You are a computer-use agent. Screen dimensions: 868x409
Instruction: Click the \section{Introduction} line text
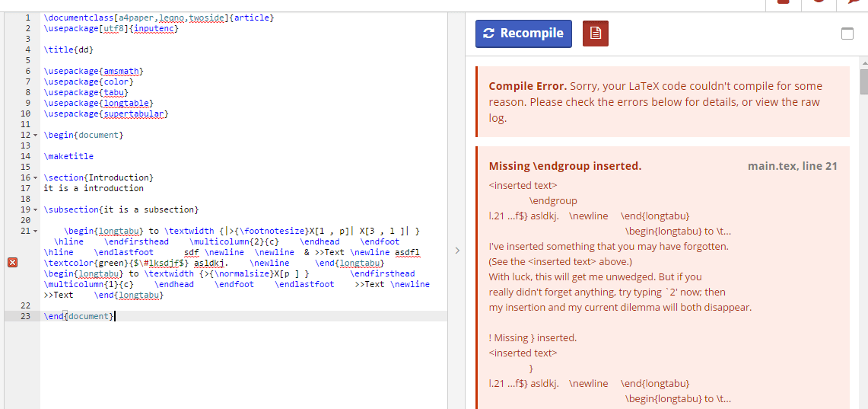tap(99, 178)
